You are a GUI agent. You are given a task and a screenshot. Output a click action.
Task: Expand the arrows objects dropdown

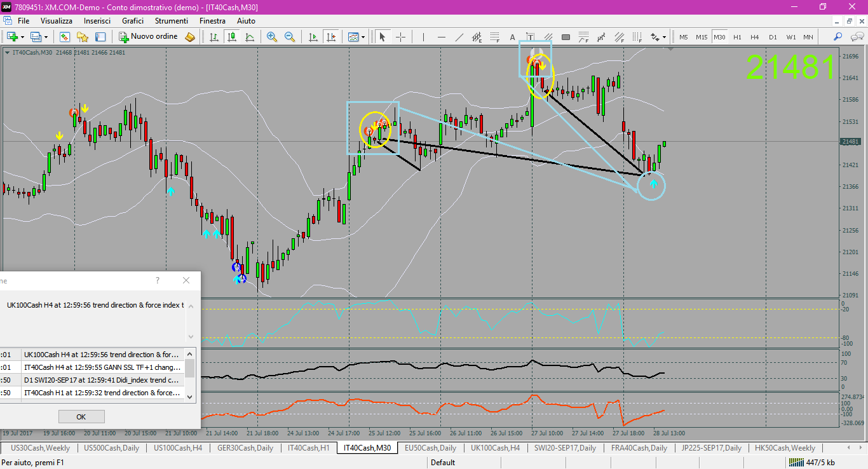coord(664,37)
